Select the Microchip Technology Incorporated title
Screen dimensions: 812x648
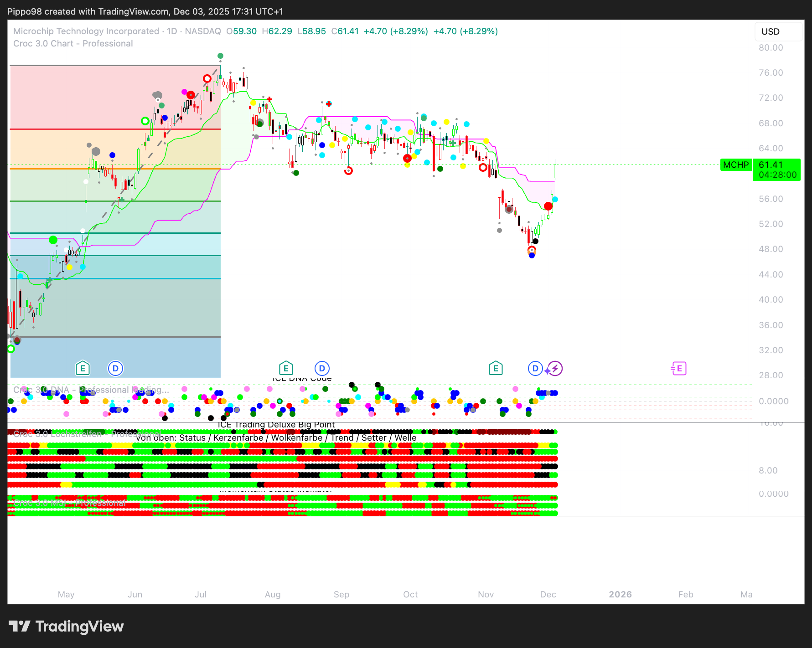tap(86, 31)
